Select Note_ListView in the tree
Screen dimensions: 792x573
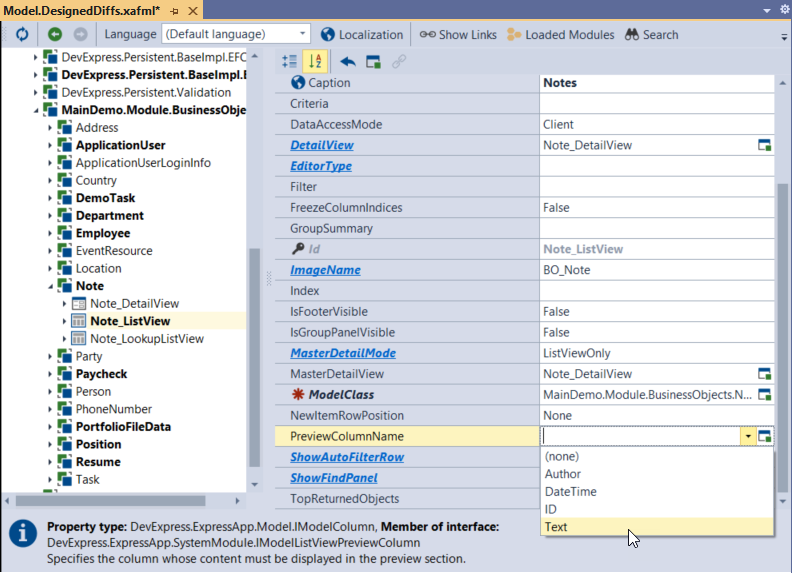click(x=130, y=321)
